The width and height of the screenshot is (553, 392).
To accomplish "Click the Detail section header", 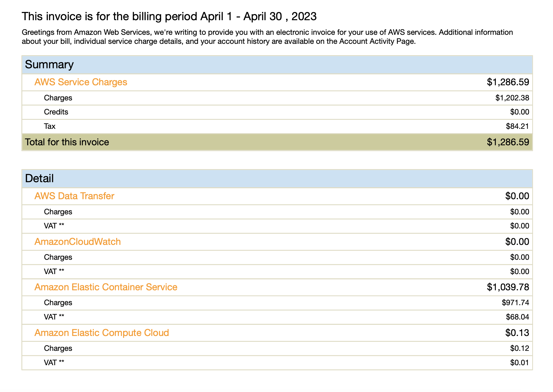I will tap(277, 178).
